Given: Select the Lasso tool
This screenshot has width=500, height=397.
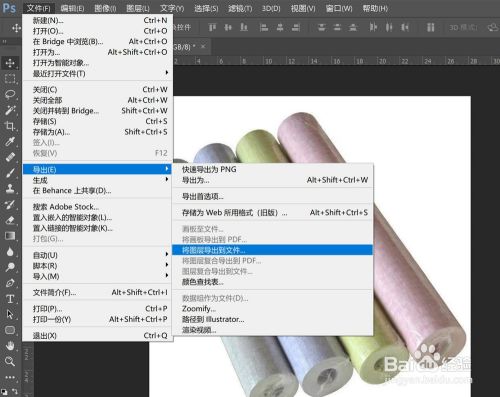Looking at the screenshot, I should 10,94.
